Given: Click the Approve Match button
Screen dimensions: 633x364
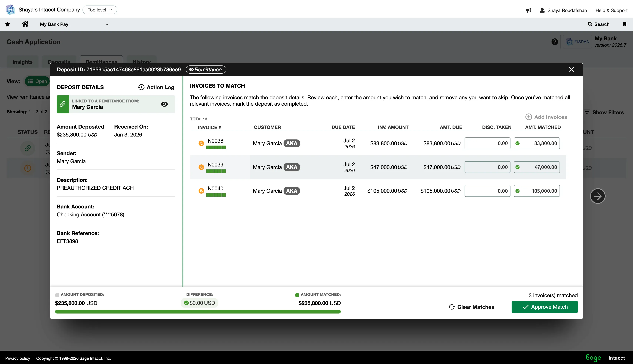Looking at the screenshot, I should tap(545, 307).
